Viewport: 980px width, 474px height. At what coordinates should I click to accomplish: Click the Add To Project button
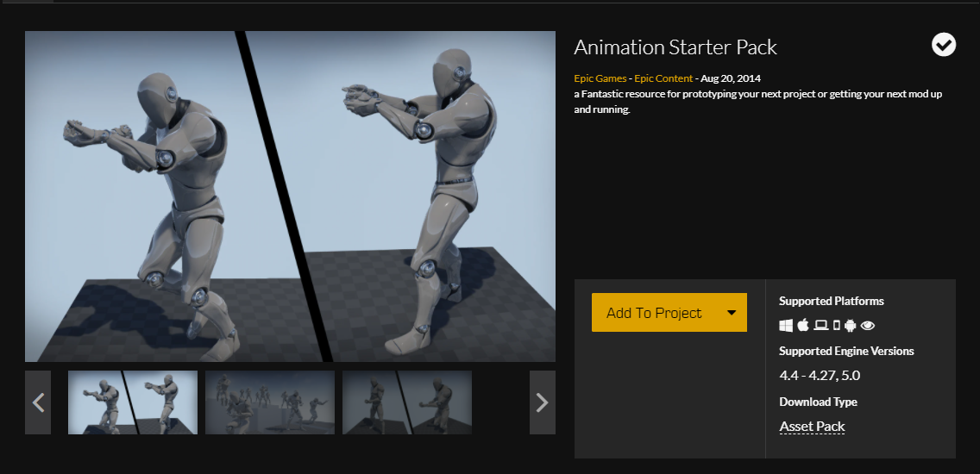point(669,312)
